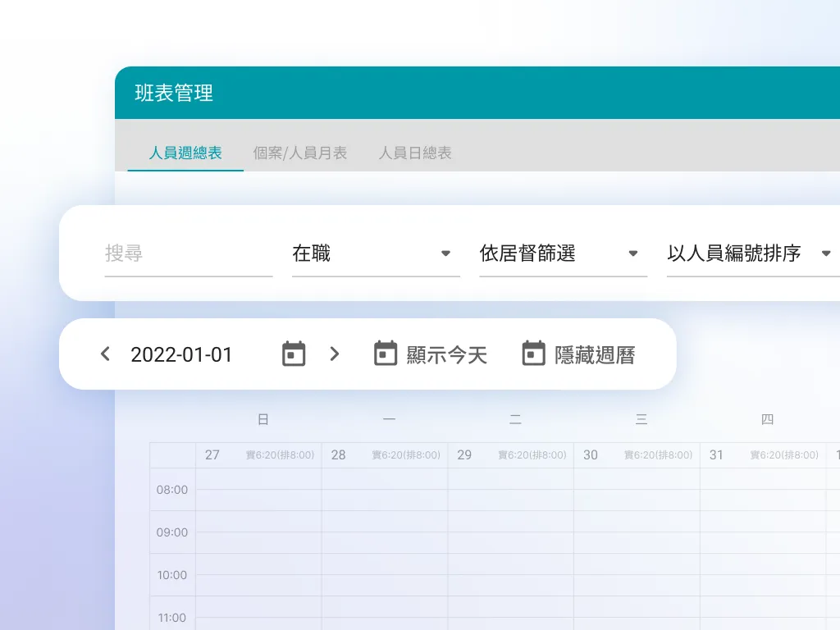The width and height of the screenshot is (840, 630).
Task: Open the 以人員編號排序 sort dropdown
Action: (753, 253)
